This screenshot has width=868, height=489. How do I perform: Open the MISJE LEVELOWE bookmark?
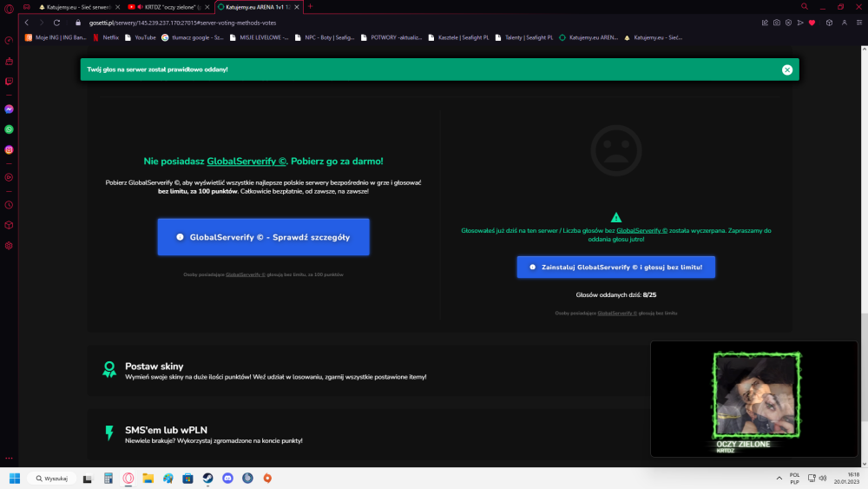click(259, 37)
